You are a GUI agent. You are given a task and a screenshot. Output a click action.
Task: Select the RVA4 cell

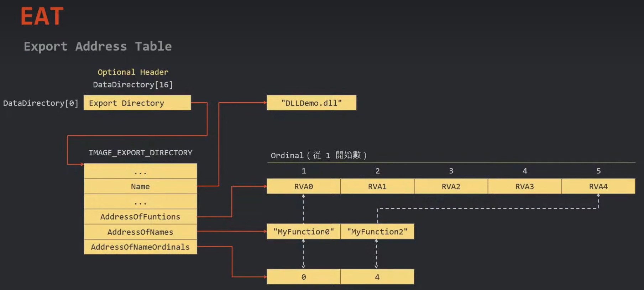[598, 186]
